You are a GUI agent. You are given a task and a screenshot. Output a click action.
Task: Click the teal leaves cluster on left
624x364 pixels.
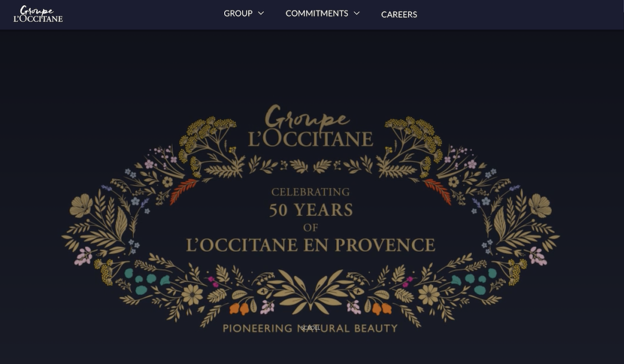(x=146, y=281)
